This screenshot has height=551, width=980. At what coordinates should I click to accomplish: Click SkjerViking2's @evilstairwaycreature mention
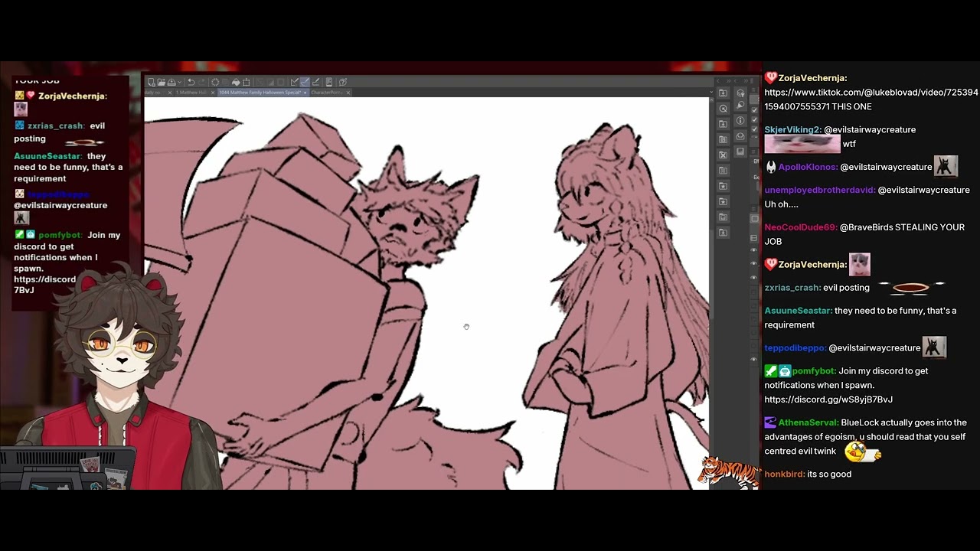pyautogui.click(x=870, y=129)
